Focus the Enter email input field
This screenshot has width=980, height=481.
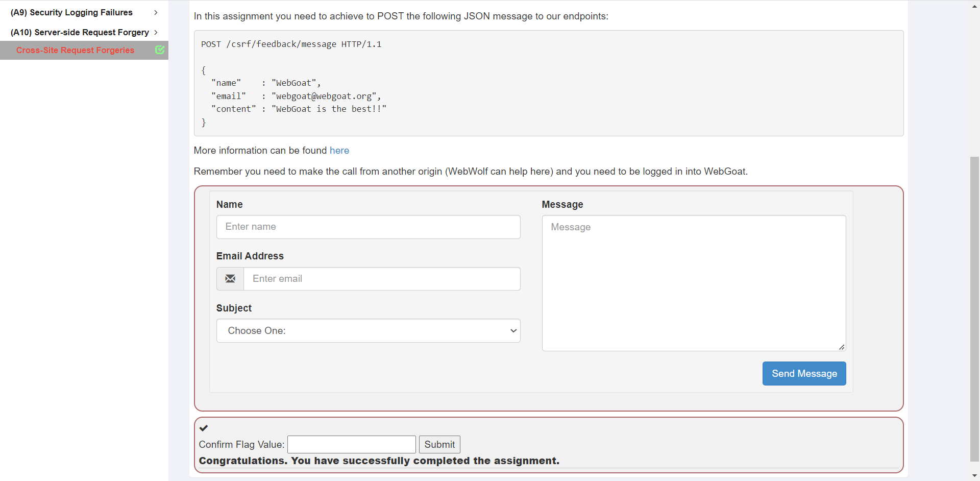382,279
